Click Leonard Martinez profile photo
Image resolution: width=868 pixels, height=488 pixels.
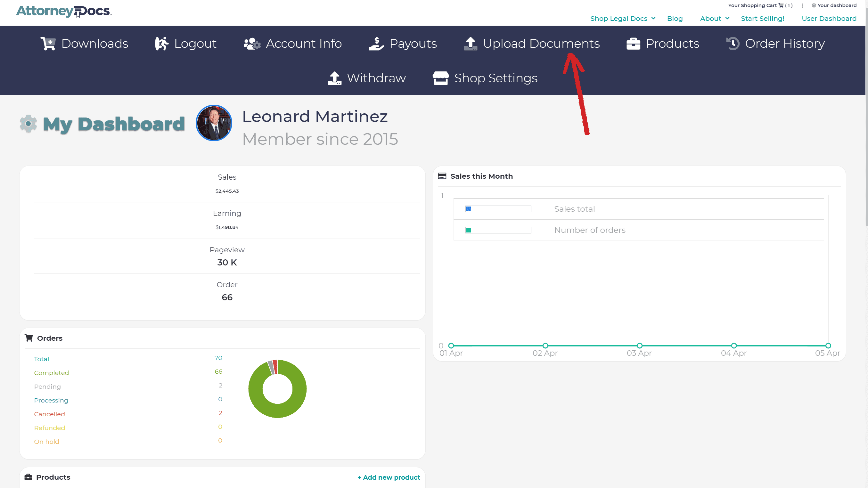214,123
